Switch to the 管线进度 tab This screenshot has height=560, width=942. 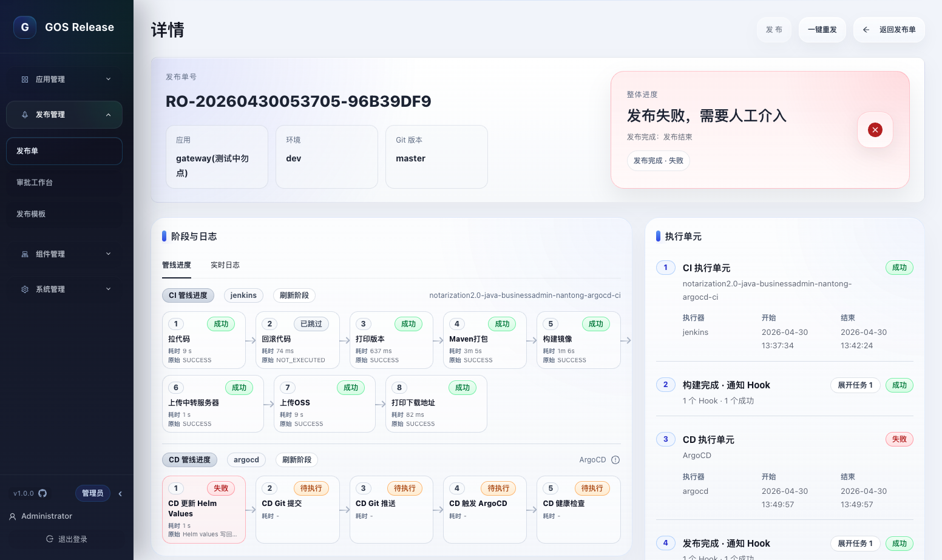tap(177, 265)
